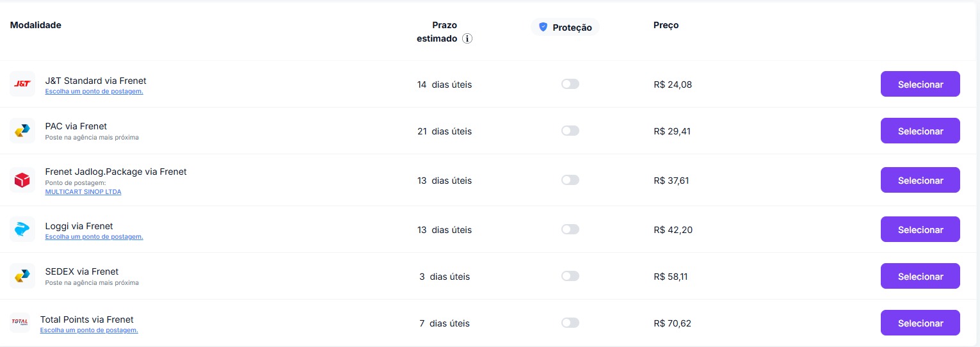Click the Total Points carrier logo
This screenshot has width=980, height=347.
click(x=20, y=323)
